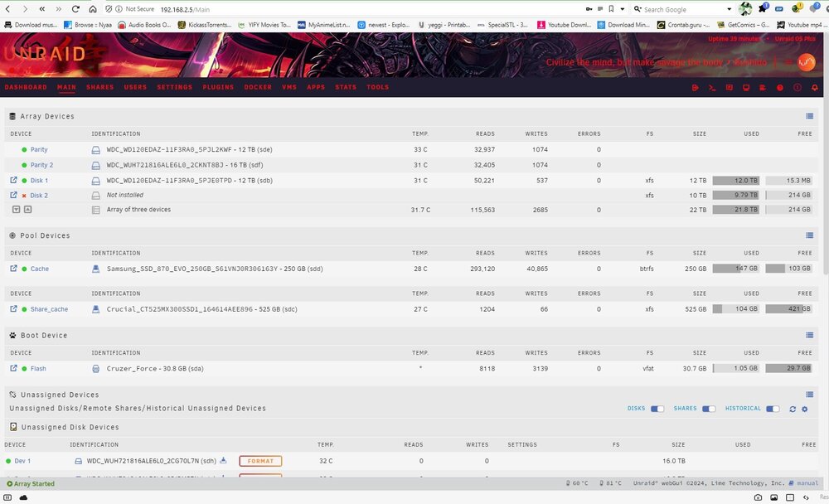This screenshot has width=829, height=504.
Task: Click the address bar URL 192.168.2.5/Main
Action: coord(185,9)
